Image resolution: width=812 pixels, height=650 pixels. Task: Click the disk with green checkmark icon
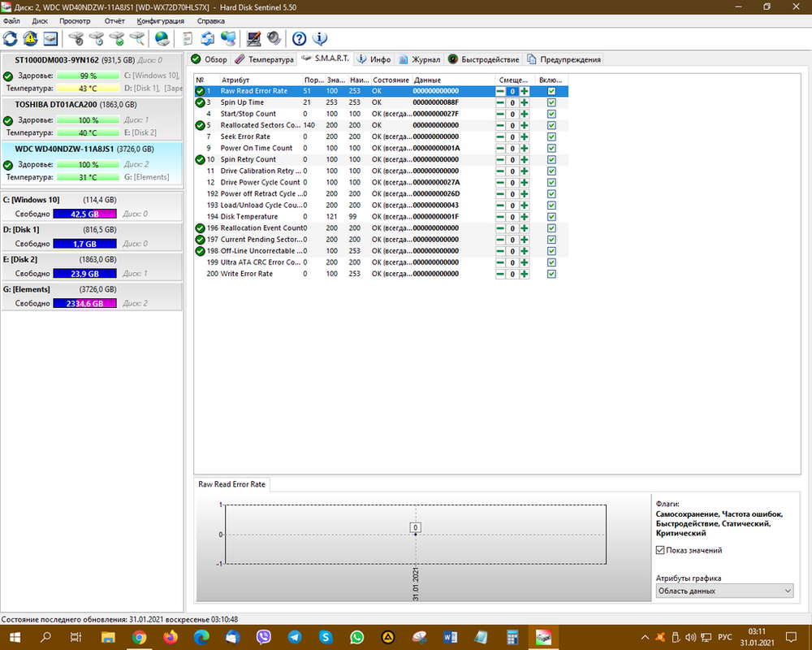click(x=116, y=38)
